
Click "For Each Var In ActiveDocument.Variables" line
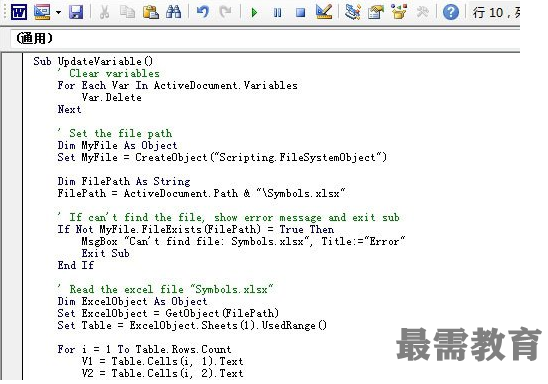pyautogui.click(x=178, y=85)
